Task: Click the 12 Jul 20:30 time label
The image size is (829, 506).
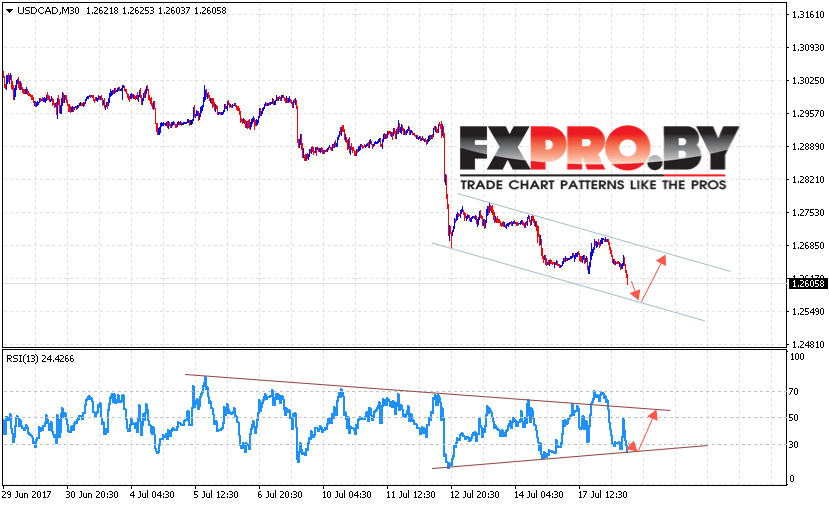Action: (x=475, y=494)
